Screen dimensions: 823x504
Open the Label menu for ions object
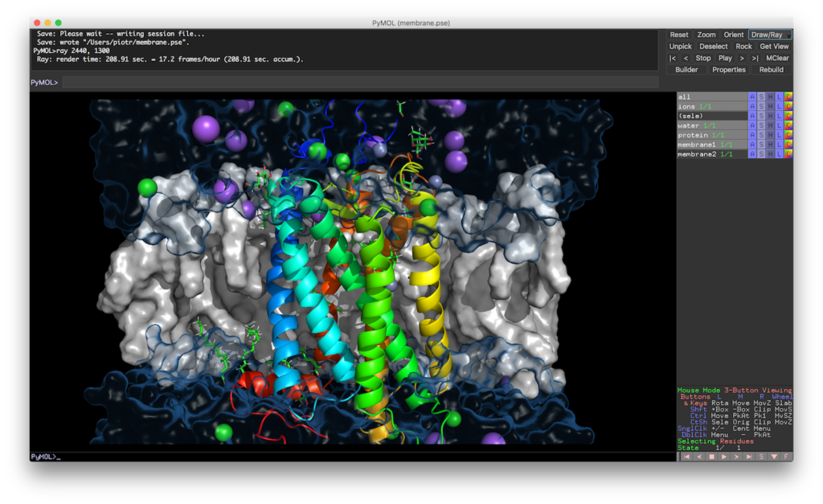(x=779, y=107)
